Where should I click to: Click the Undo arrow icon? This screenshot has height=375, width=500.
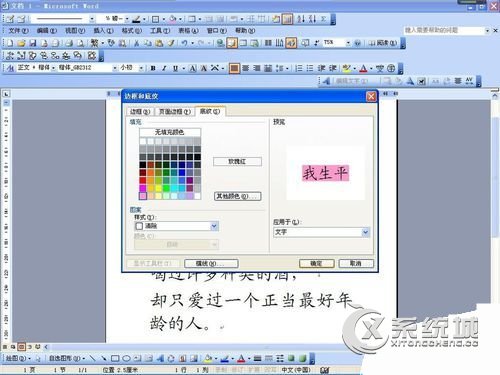pyautogui.click(x=184, y=43)
